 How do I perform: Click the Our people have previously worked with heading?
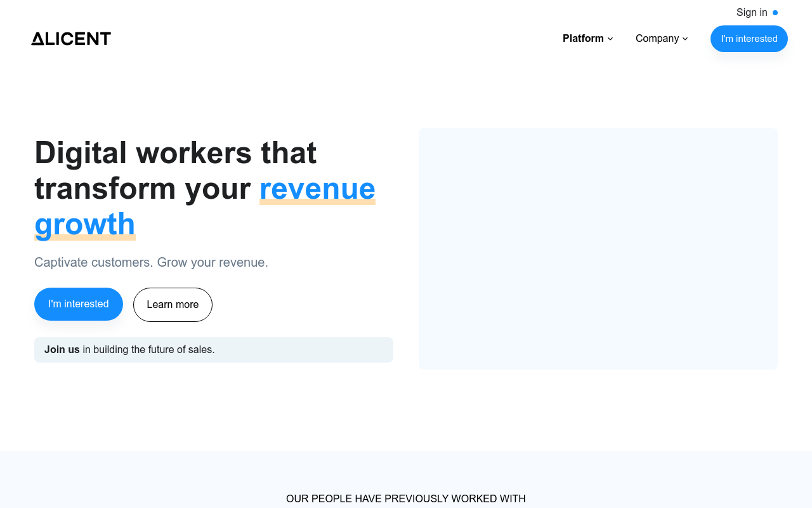pos(406,499)
